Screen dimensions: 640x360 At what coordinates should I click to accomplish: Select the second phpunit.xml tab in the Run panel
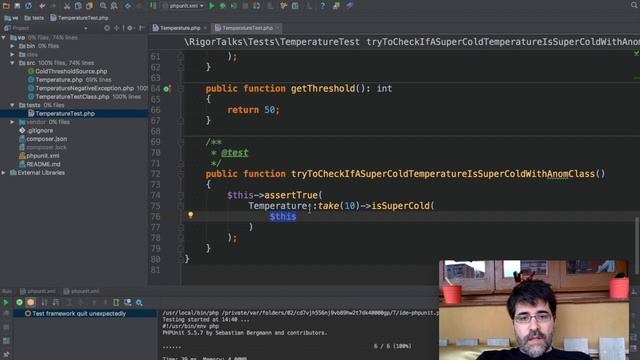click(x=81, y=291)
